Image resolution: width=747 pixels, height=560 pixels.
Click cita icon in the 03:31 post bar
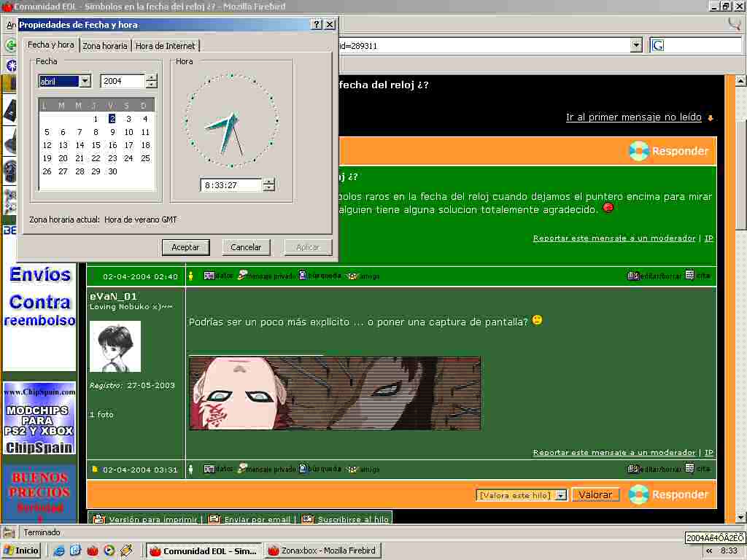point(697,469)
